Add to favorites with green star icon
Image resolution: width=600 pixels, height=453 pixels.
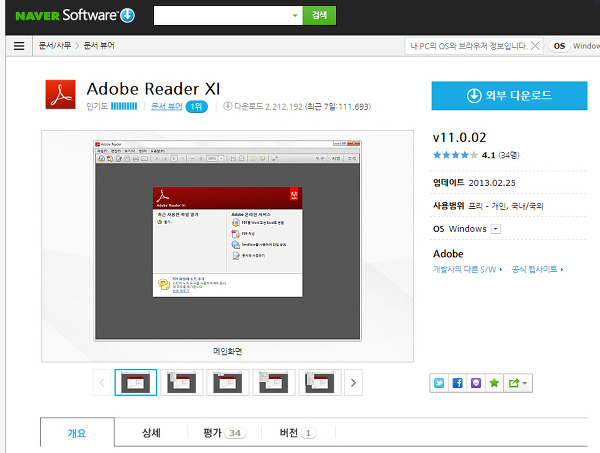pyautogui.click(x=494, y=383)
